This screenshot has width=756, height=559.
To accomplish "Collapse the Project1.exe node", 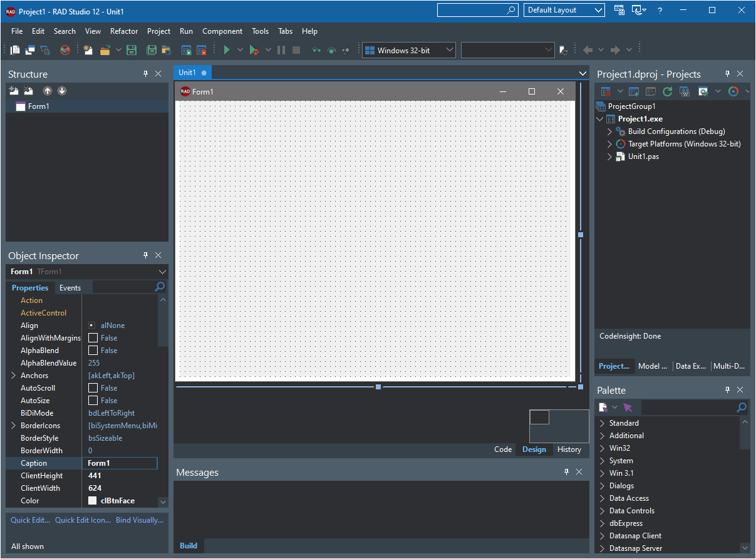I will coord(600,119).
